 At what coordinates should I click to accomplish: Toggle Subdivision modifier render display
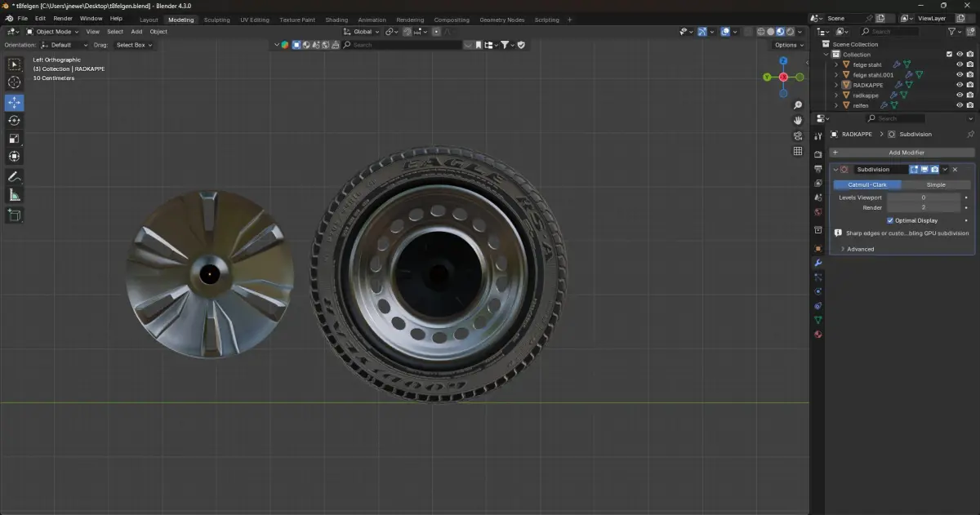point(934,170)
